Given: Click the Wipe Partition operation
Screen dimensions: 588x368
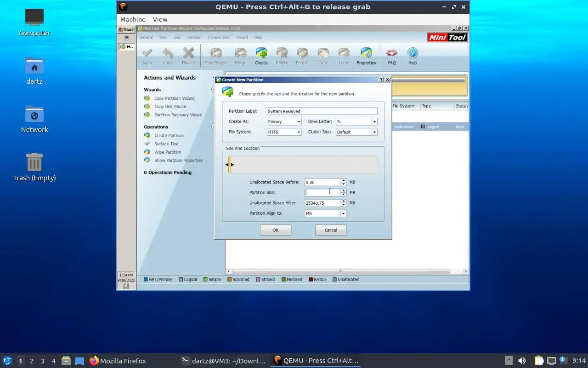Looking at the screenshot, I should tap(168, 152).
